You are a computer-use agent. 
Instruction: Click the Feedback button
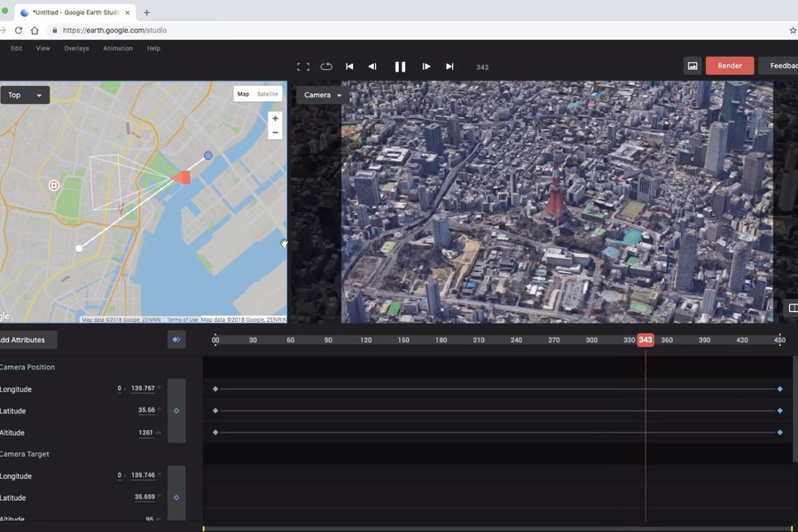pos(778,66)
